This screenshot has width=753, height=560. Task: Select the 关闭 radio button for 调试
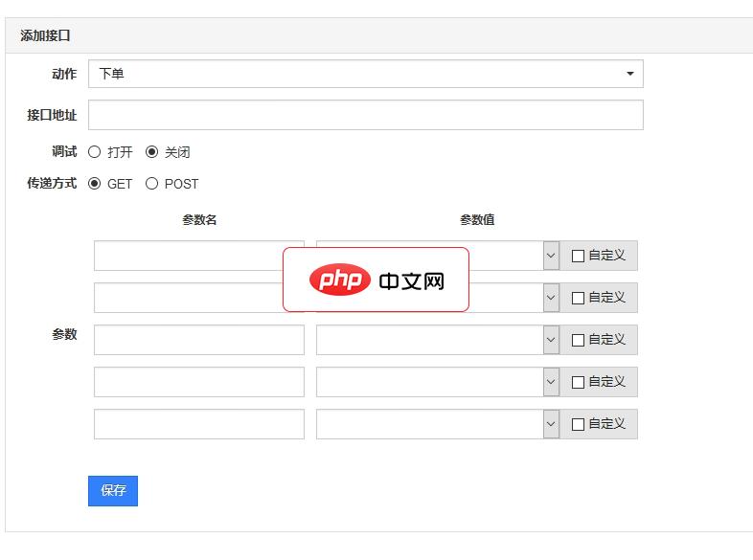152,152
